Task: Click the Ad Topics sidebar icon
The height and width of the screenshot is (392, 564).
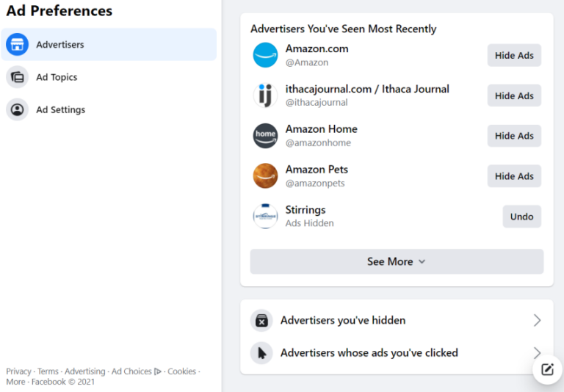Action: click(x=17, y=77)
